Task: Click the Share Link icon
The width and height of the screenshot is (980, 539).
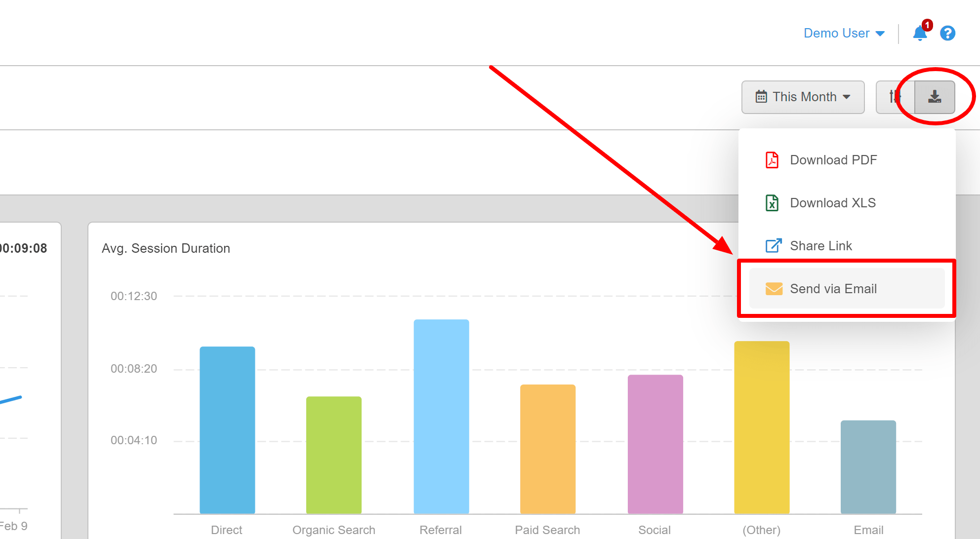Action: point(773,245)
